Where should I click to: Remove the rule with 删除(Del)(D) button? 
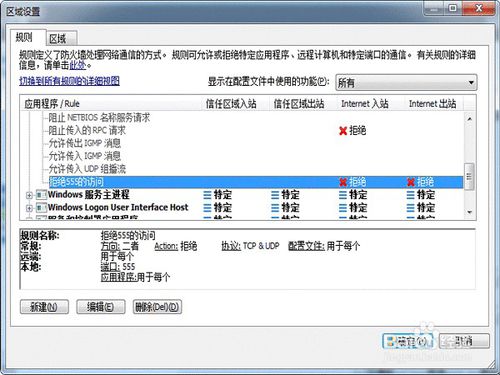click(157, 307)
